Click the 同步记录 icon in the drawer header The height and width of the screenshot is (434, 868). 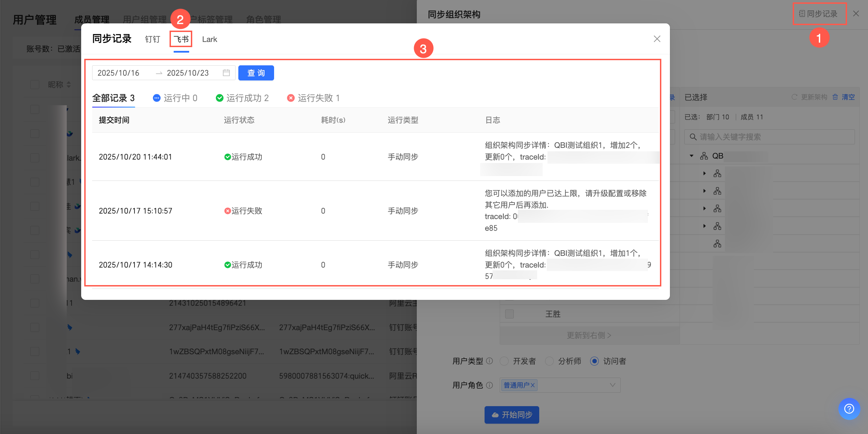coord(802,14)
